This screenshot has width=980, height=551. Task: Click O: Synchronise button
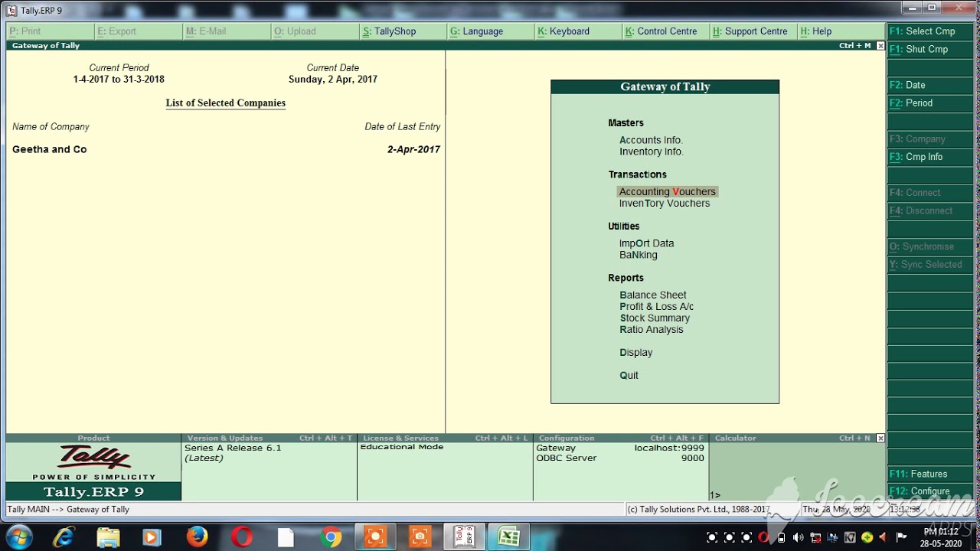pyautogui.click(x=930, y=246)
